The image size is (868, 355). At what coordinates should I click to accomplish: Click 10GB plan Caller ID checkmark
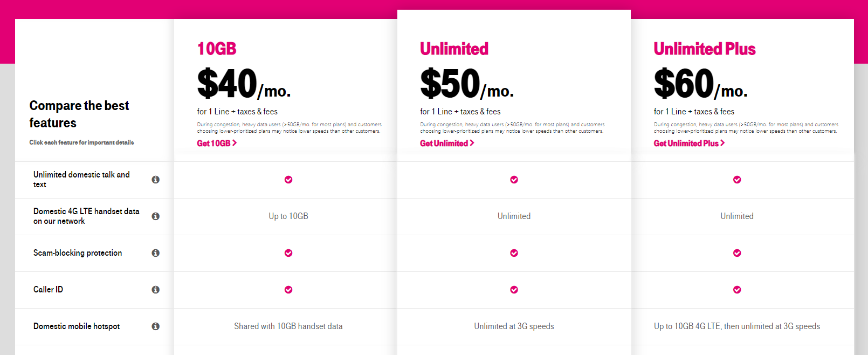pyautogui.click(x=288, y=290)
